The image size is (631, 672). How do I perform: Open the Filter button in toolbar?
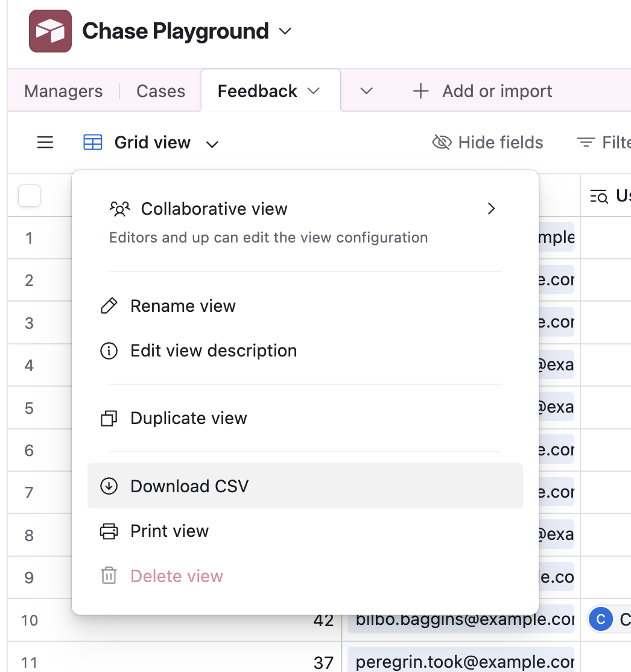(603, 143)
